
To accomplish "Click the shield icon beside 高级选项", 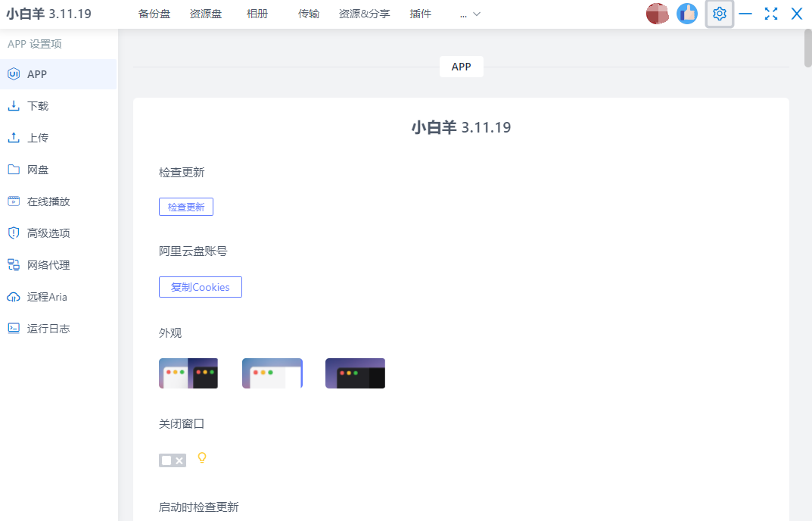I will point(14,233).
